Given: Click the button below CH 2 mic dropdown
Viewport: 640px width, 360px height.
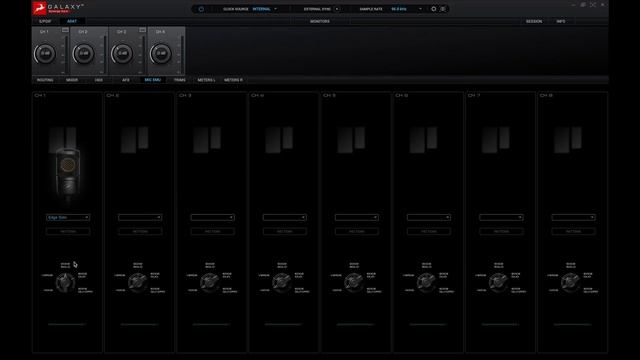Looking at the screenshot, I should 140,231.
